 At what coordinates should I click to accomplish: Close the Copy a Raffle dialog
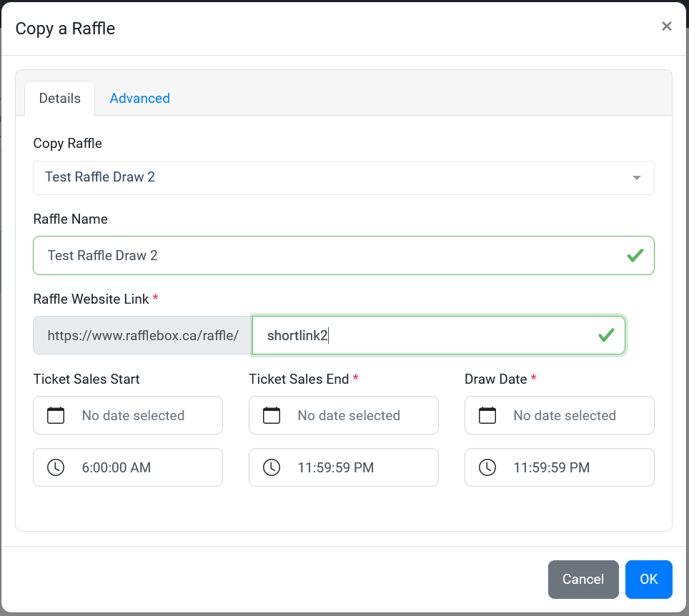pyautogui.click(x=667, y=26)
